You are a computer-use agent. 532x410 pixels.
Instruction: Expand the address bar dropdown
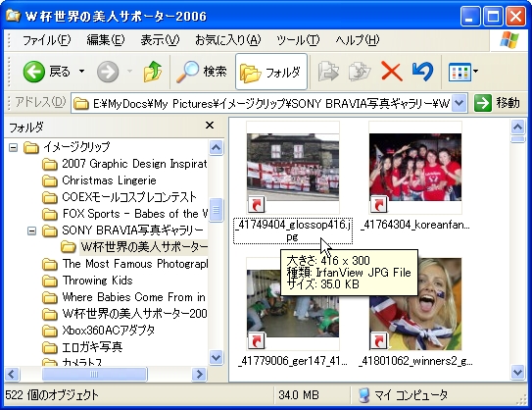(x=459, y=103)
